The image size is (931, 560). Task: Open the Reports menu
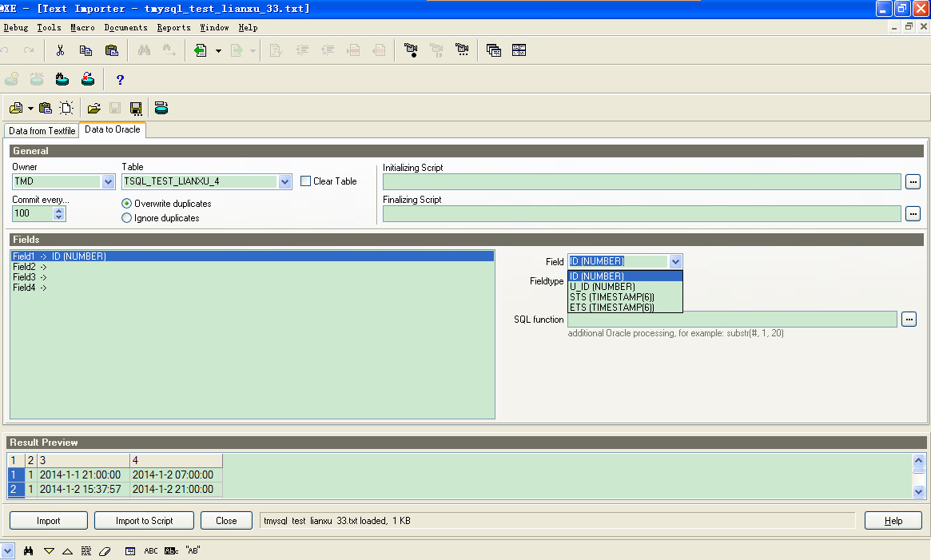174,27
